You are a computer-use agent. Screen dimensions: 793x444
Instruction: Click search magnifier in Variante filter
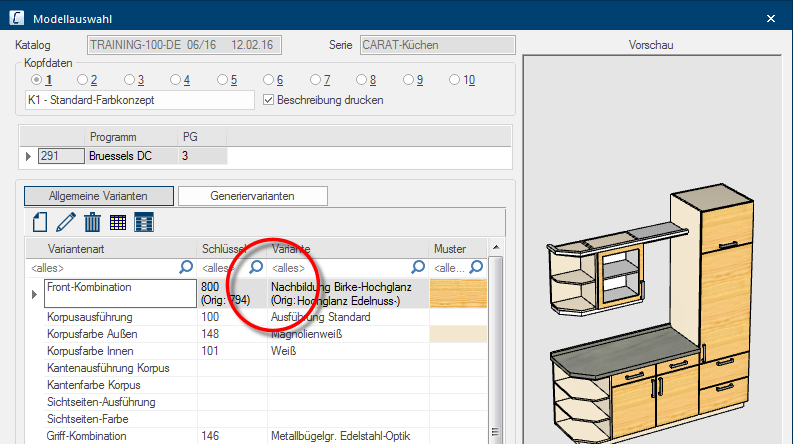tap(418, 267)
